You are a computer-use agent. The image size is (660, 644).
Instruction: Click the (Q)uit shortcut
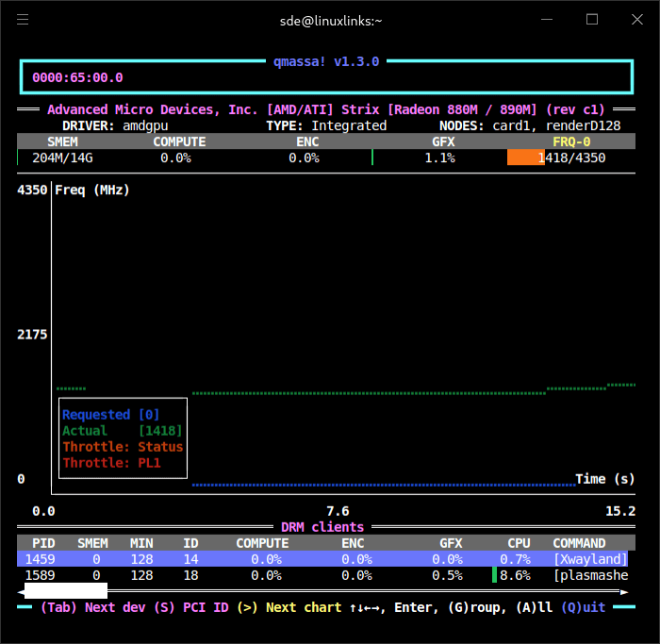[x=583, y=607]
